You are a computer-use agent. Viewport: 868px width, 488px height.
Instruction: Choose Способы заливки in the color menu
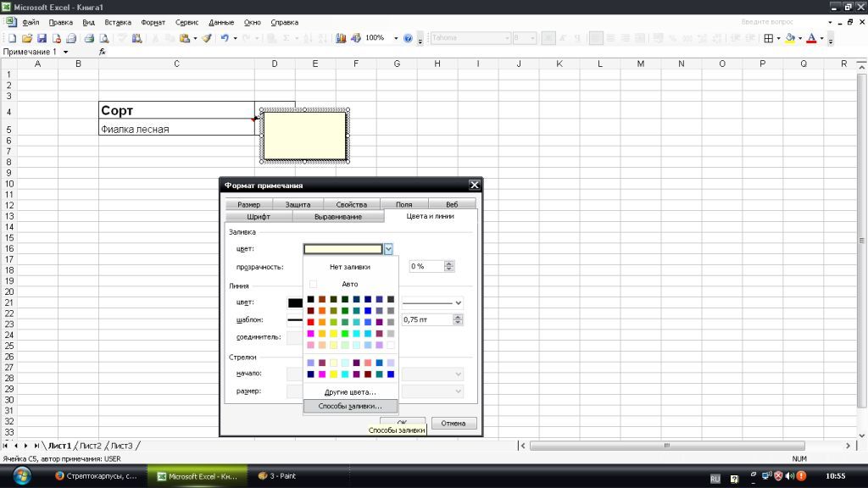pos(350,407)
